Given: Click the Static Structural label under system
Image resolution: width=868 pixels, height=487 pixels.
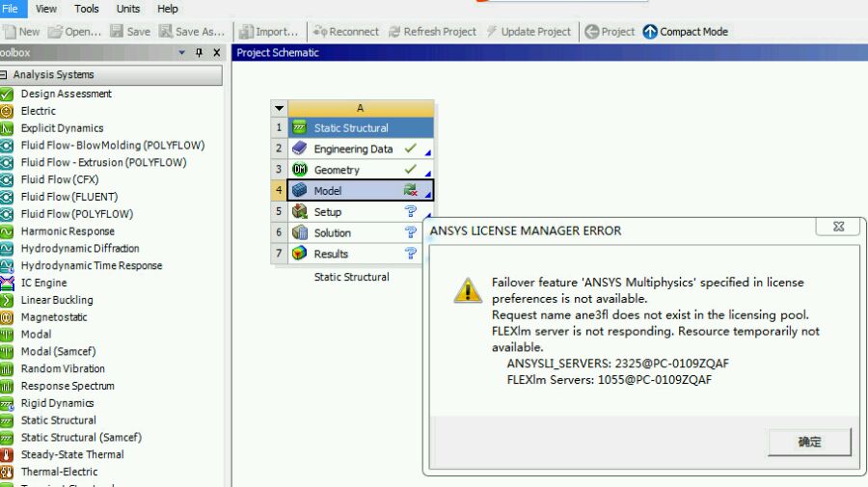Looking at the screenshot, I should coord(351,277).
